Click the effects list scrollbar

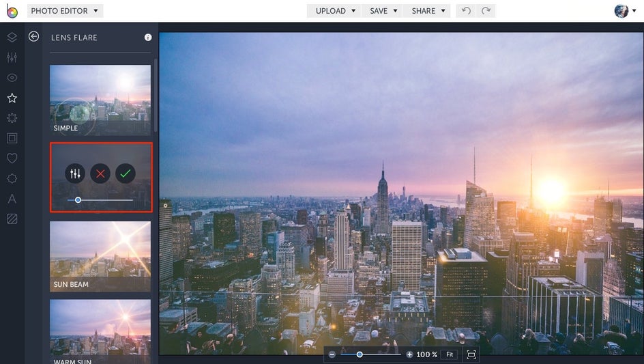(x=156, y=96)
